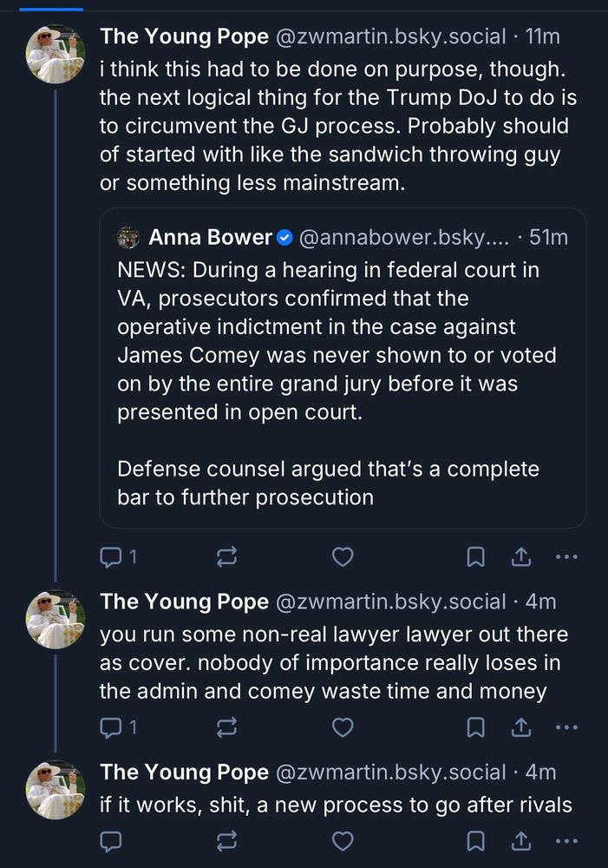This screenshot has height=868, width=608.
Task: Open The Young Pope profile from first post
Action: click(184, 36)
